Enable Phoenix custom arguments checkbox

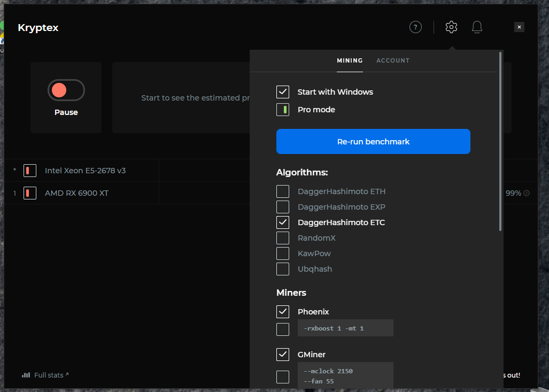283,329
